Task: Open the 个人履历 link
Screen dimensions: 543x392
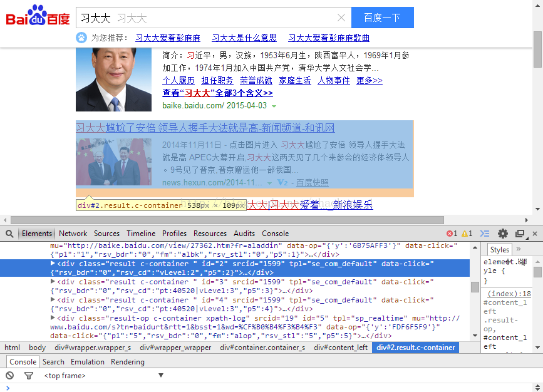Action: coord(178,80)
